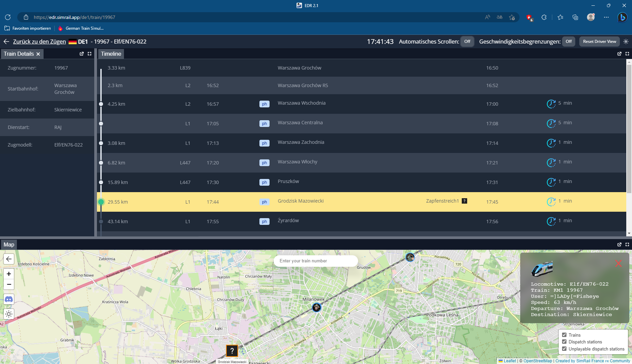The image size is (632, 364).
Task: Click the site info lock icon
Action: coord(26,17)
